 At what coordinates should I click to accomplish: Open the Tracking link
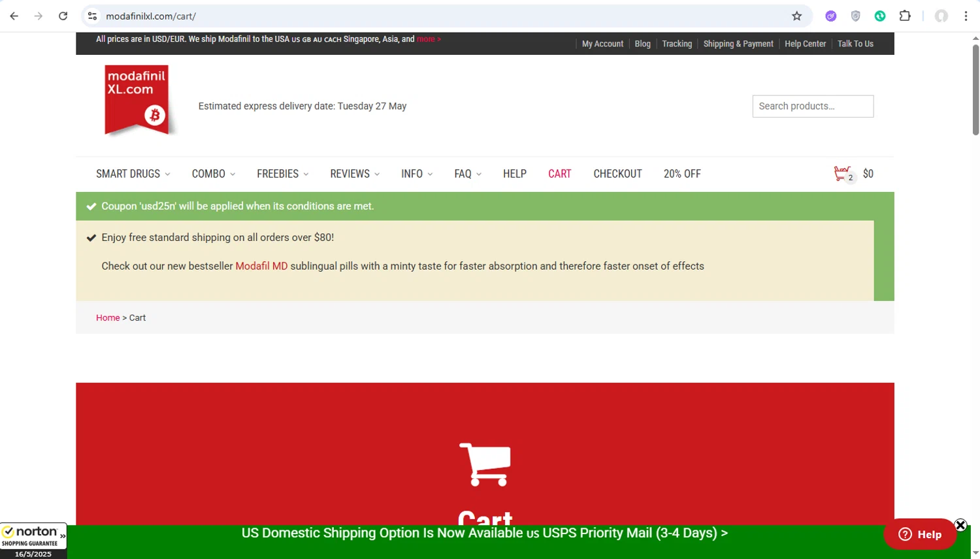pyautogui.click(x=677, y=44)
